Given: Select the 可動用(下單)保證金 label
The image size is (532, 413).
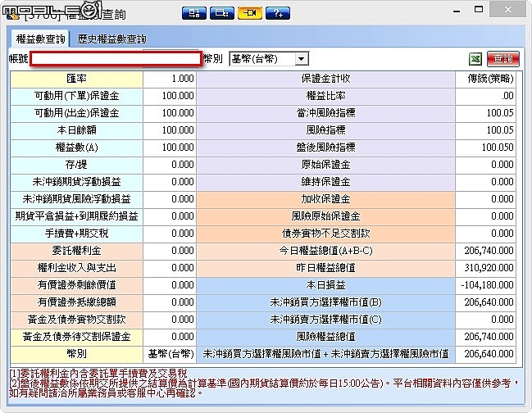Looking at the screenshot, I should 77,96.
